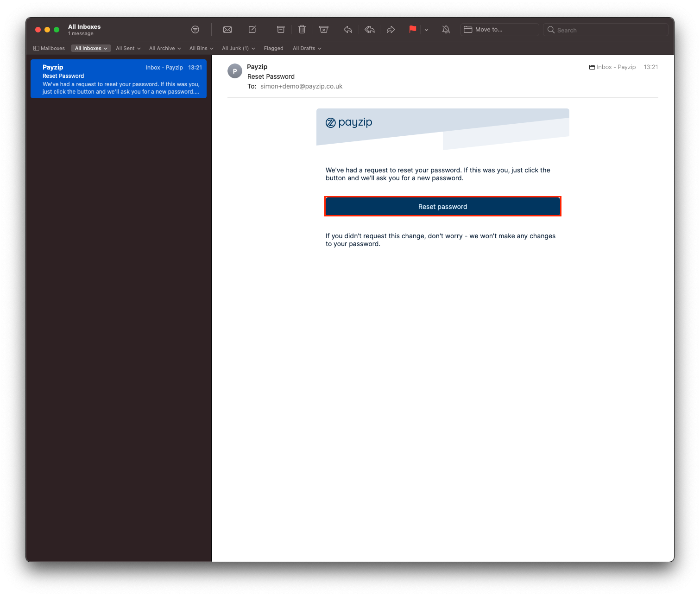
Task: Toggle the Mailboxes sidebar
Action: tap(49, 48)
